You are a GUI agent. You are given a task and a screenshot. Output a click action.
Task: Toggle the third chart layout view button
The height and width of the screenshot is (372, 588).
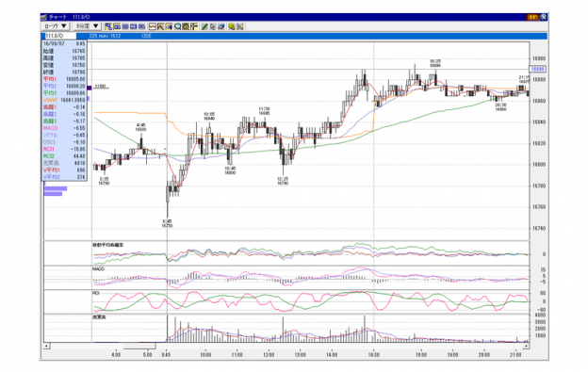pos(125,26)
